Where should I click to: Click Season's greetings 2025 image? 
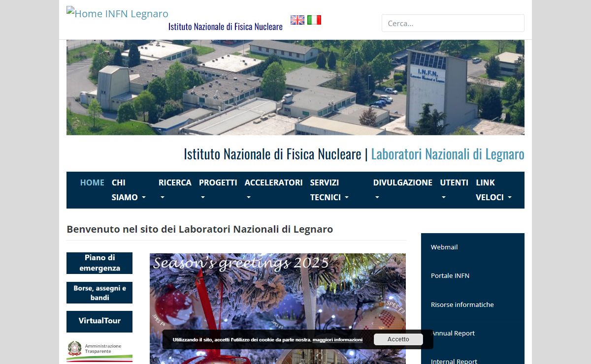pyautogui.click(x=278, y=308)
